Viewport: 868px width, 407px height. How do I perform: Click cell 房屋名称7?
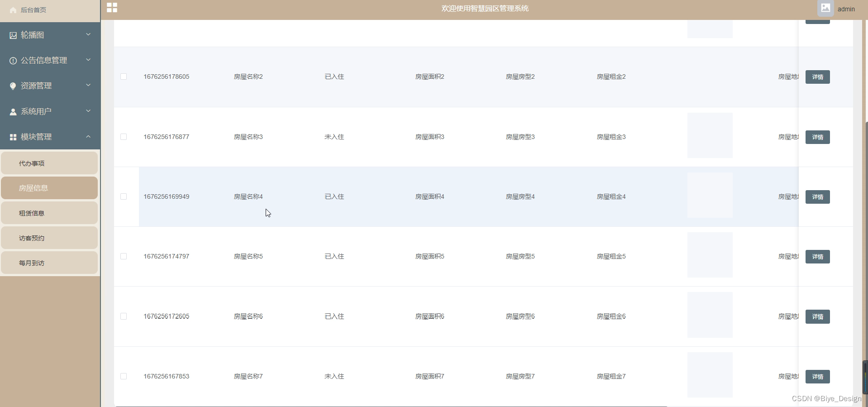coord(248,376)
